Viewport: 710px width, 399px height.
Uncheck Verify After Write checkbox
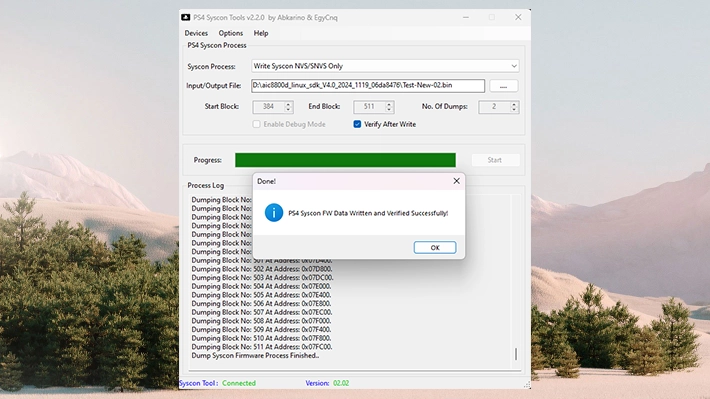click(357, 124)
